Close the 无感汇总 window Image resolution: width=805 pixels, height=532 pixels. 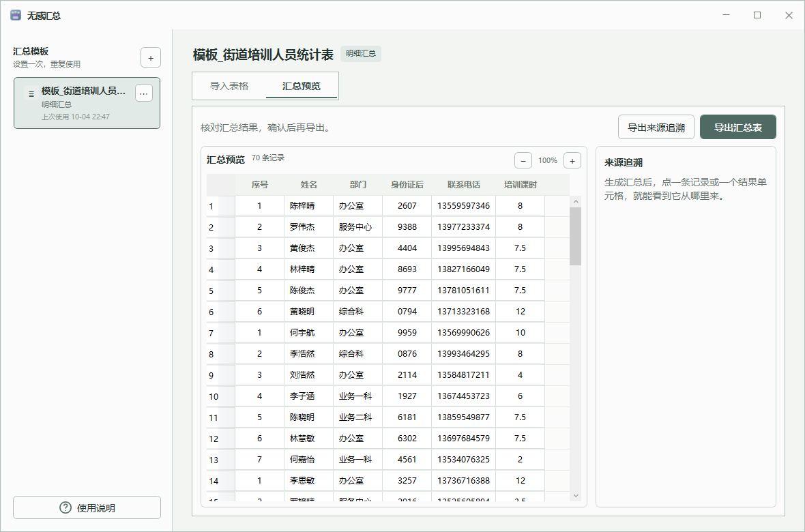pos(789,16)
